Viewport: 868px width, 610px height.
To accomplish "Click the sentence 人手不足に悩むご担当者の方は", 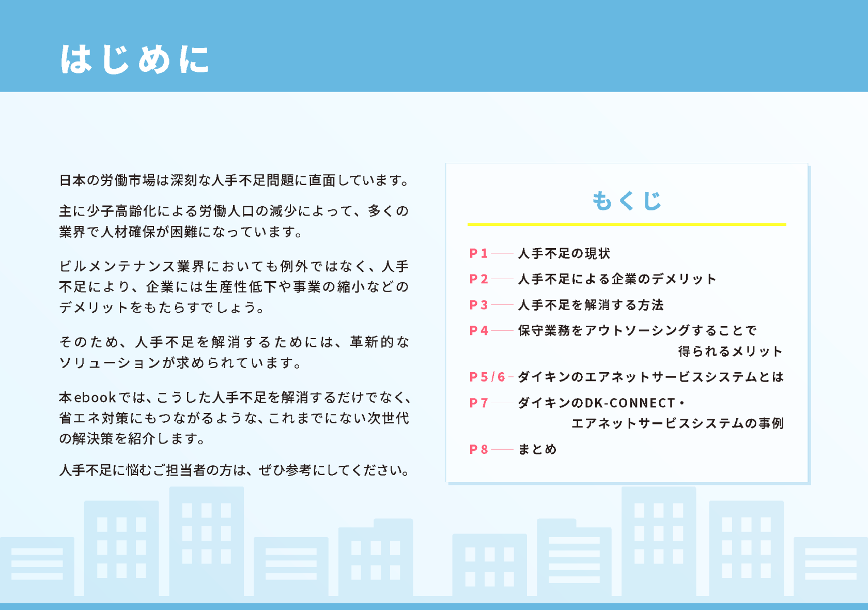I will point(235,470).
